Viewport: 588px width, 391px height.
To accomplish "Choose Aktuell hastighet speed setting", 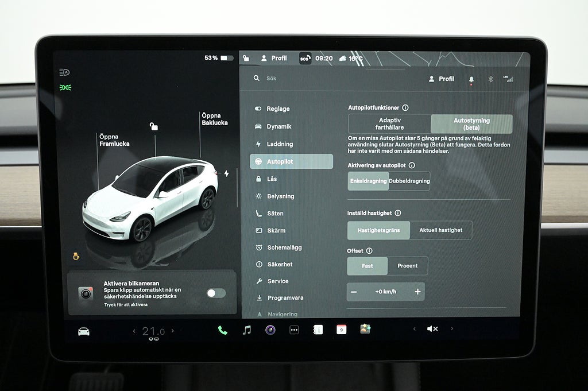I will tap(440, 230).
